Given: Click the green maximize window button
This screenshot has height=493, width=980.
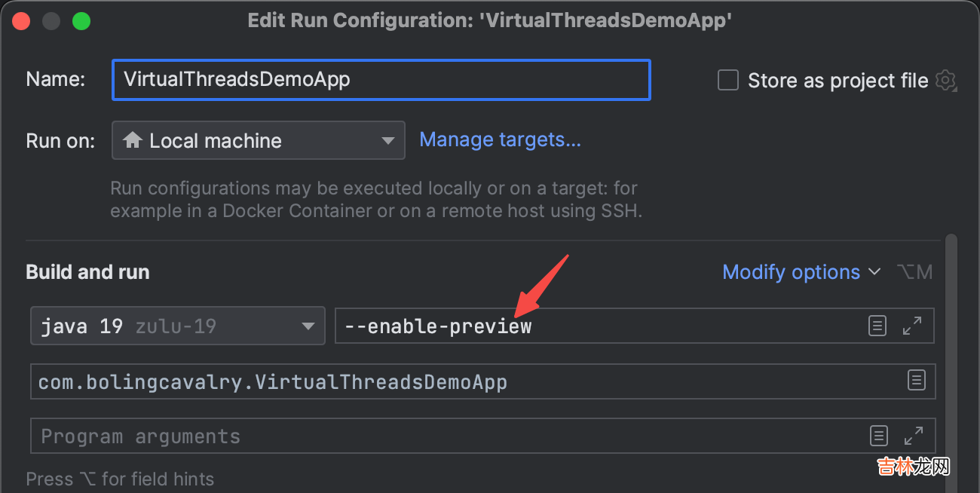Looking at the screenshot, I should (x=81, y=21).
